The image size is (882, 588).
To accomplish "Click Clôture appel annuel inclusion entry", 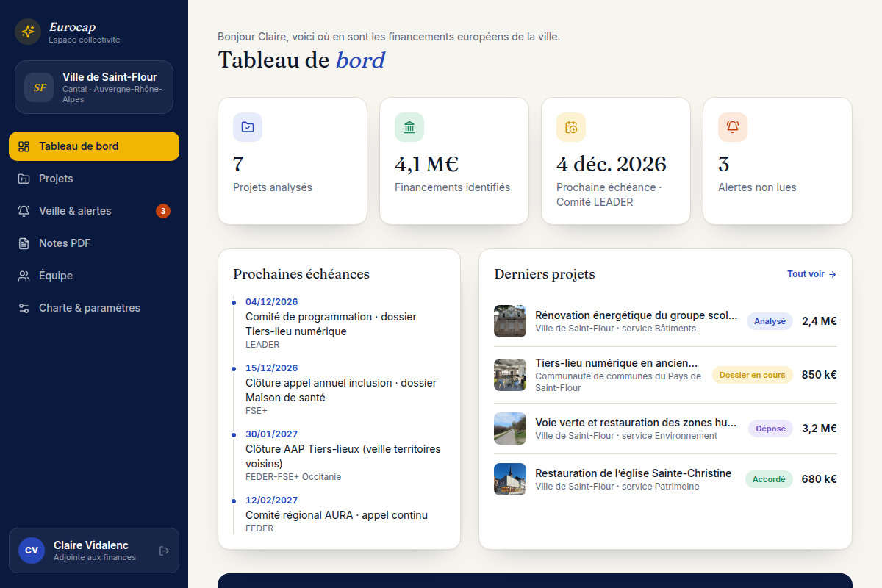I will (341, 390).
